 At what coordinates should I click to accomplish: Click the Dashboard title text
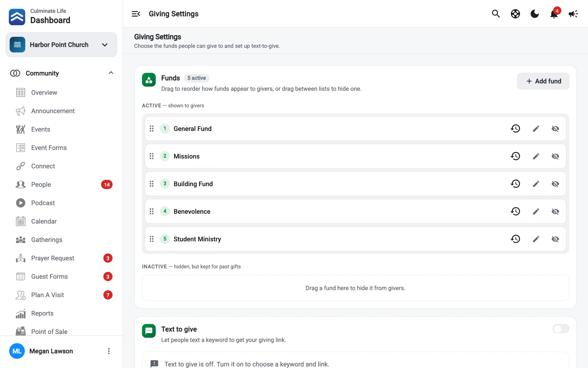pos(50,20)
